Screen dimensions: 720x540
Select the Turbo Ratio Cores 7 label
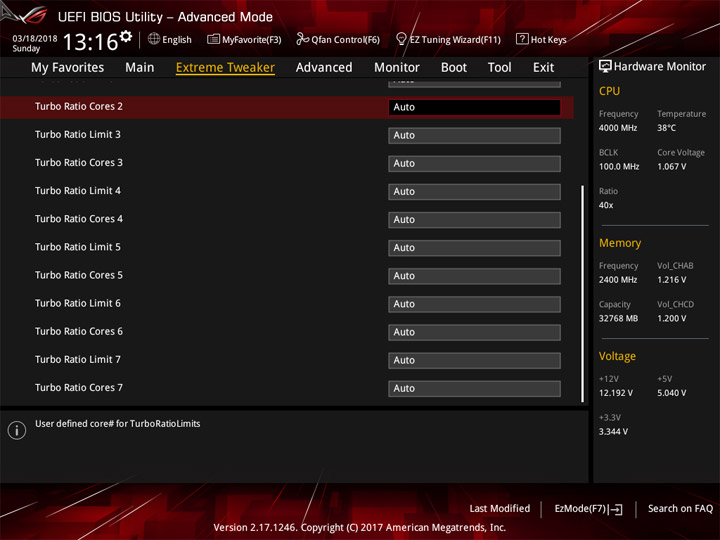(x=79, y=388)
